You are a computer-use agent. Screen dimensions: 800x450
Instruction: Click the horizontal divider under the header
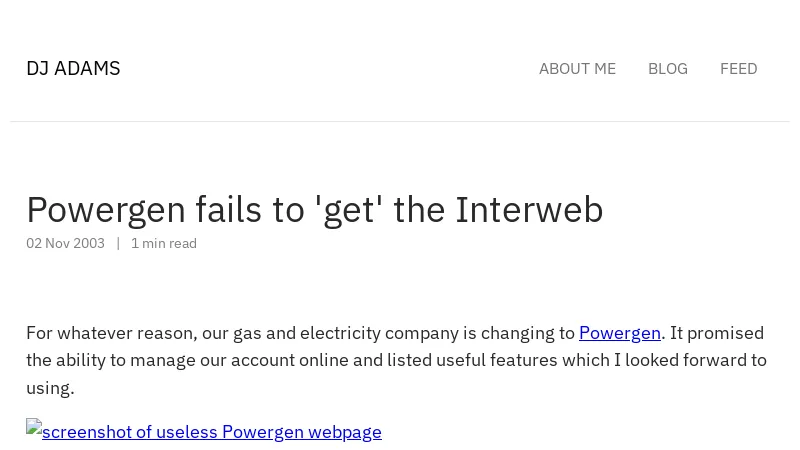click(x=400, y=121)
